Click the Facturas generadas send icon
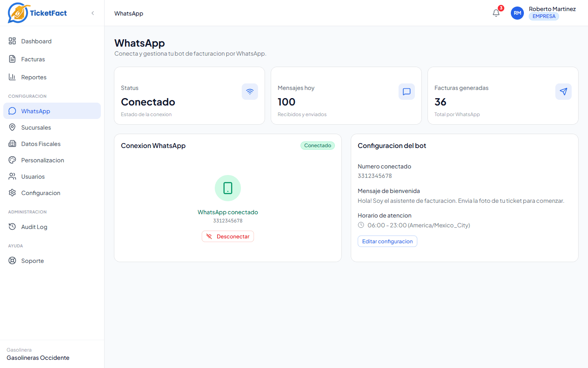588x368 pixels. click(563, 92)
